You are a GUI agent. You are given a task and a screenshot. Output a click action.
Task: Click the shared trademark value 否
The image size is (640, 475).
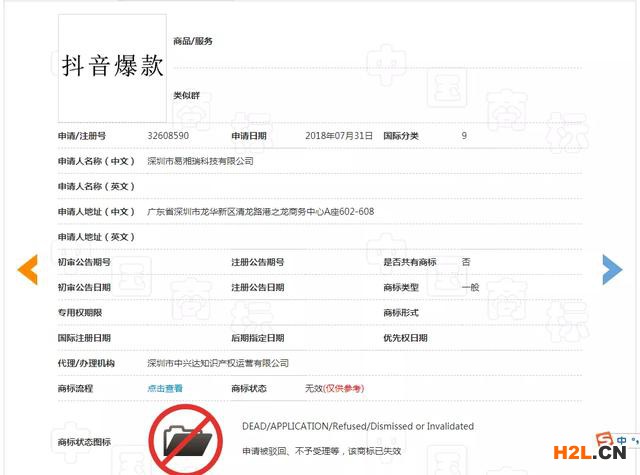click(466, 262)
